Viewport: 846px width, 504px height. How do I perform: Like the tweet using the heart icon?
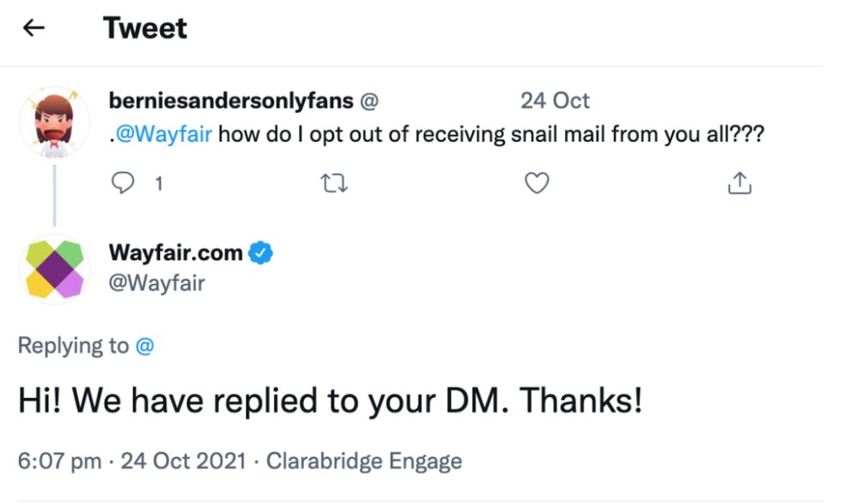(x=537, y=182)
